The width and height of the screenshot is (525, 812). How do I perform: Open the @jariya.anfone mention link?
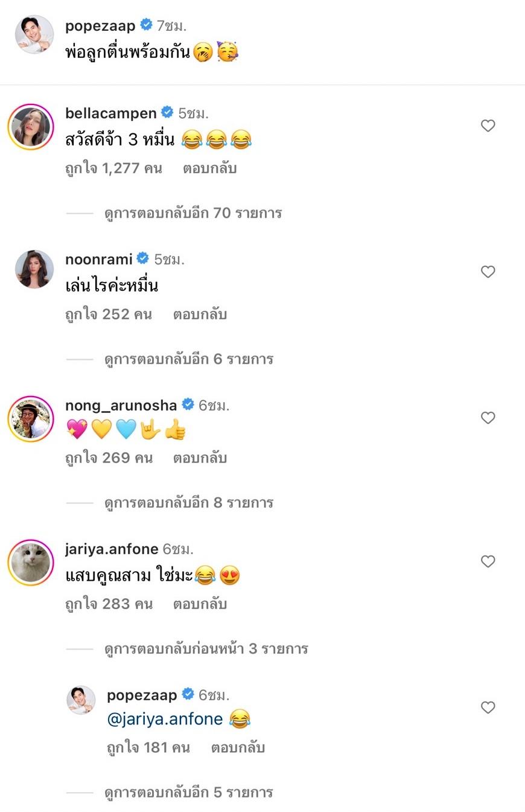pos(165,719)
